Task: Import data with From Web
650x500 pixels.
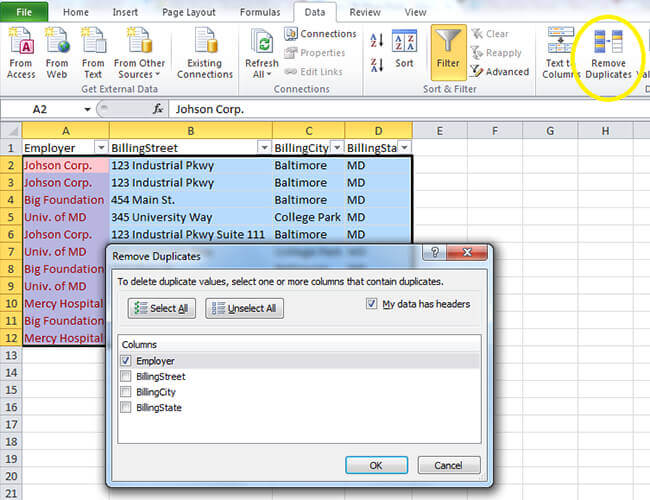Action: click(57, 52)
